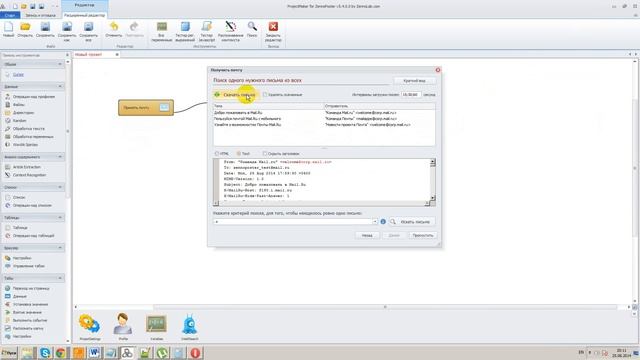
Task: Click the Принять почту action block
Action: (x=146, y=107)
